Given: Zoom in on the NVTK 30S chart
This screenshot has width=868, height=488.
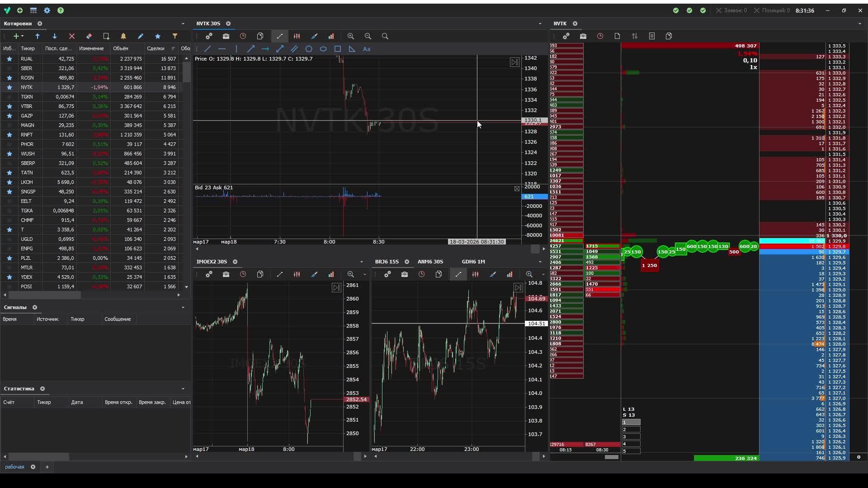Looking at the screenshot, I should pos(350,36).
